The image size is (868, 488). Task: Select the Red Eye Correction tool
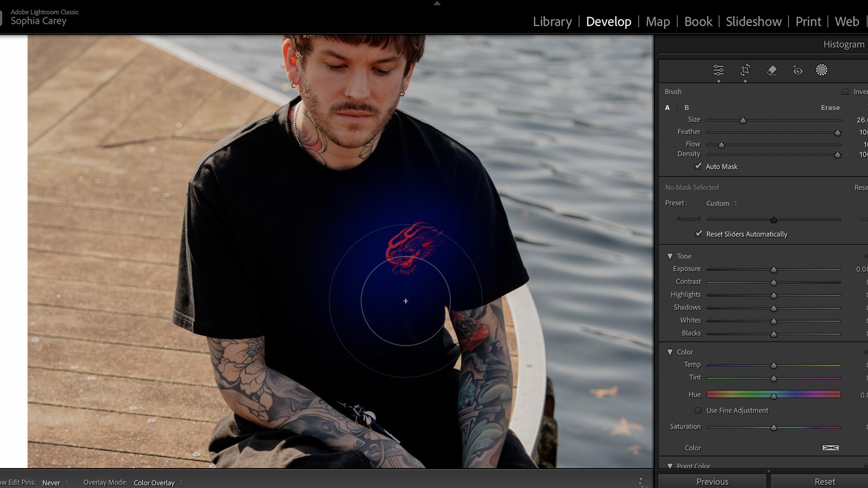point(797,70)
